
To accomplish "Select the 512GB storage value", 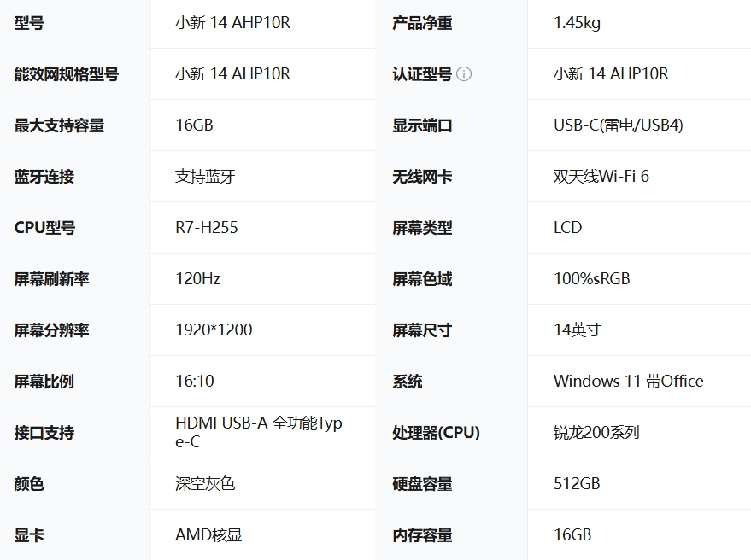I will pyautogui.click(x=577, y=484).
